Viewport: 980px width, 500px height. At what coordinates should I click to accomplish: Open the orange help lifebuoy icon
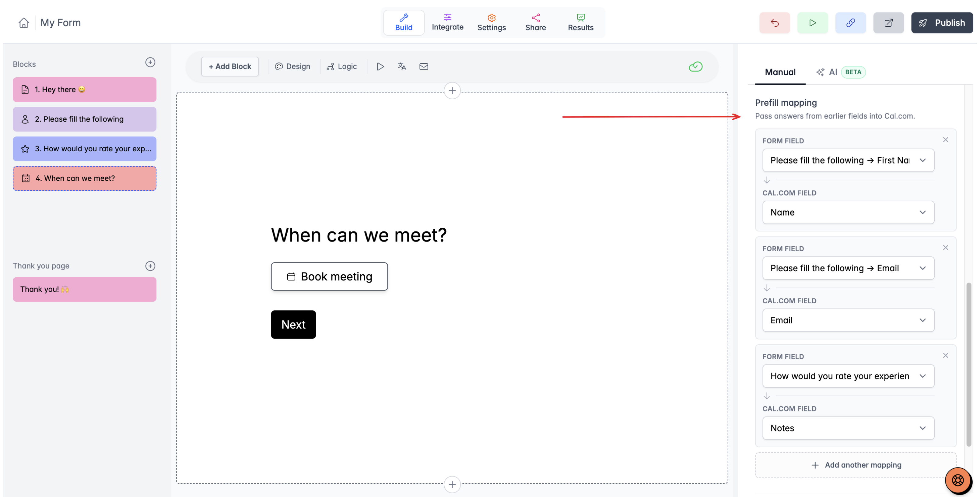click(x=957, y=480)
